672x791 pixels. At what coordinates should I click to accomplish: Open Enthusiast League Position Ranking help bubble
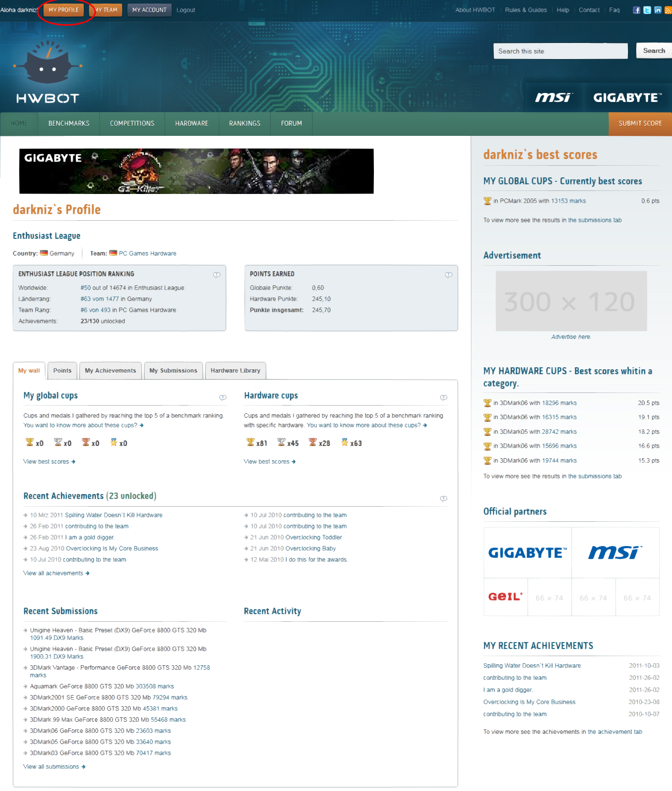pyautogui.click(x=217, y=275)
